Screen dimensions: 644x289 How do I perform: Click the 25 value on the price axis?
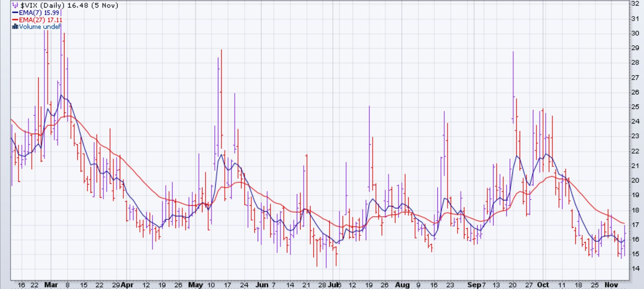[635, 107]
